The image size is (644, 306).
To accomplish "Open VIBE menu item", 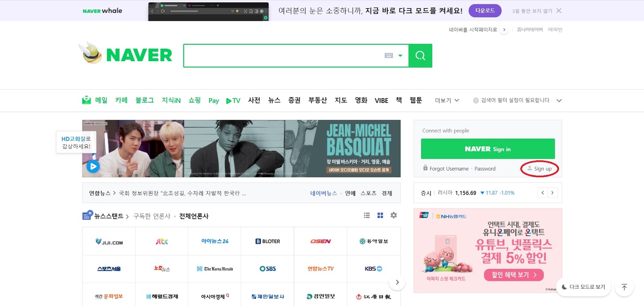I will pyautogui.click(x=382, y=101).
